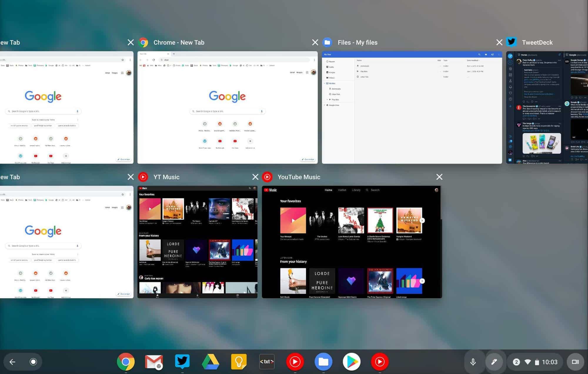Click the 'YouTube Music' window title
Image resolution: width=588 pixels, height=374 pixels.
click(x=299, y=177)
